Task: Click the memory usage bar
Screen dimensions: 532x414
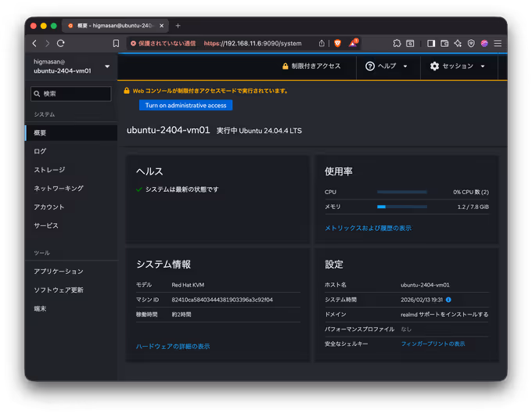Action: tap(401, 207)
